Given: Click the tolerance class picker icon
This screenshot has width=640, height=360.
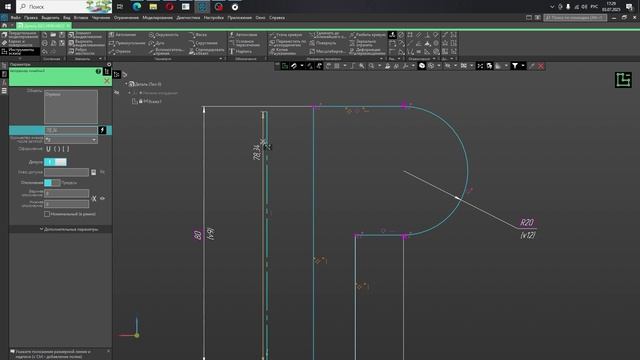Looking at the screenshot, I should pos(93,172).
